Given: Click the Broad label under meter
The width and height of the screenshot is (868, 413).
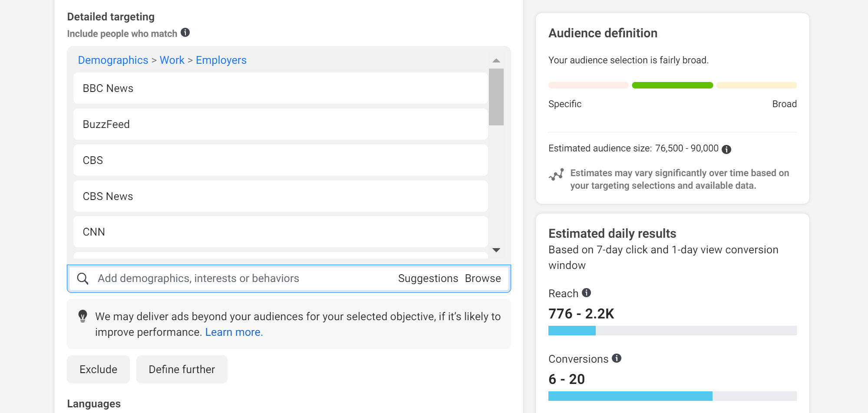Looking at the screenshot, I should 784,104.
